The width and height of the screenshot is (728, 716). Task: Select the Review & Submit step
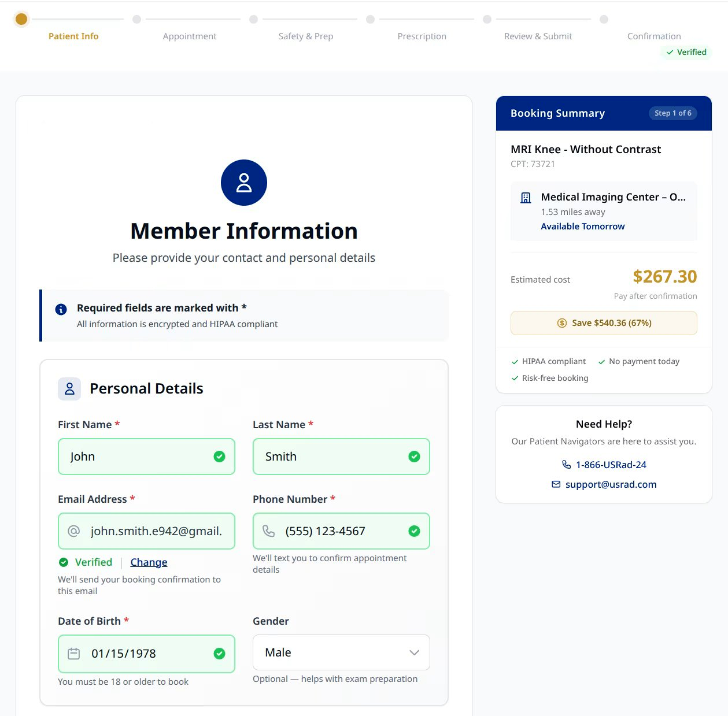(x=538, y=36)
